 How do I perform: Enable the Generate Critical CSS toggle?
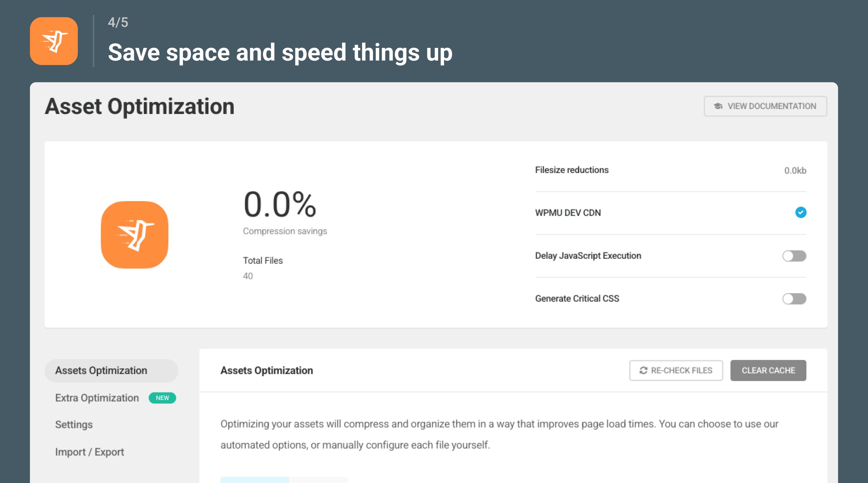tap(794, 299)
